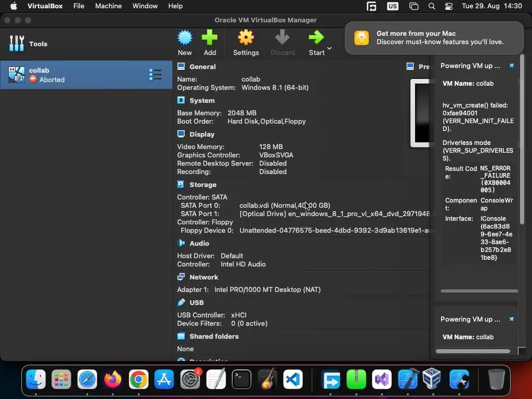Launch Firefox from the Dock

coord(113,379)
